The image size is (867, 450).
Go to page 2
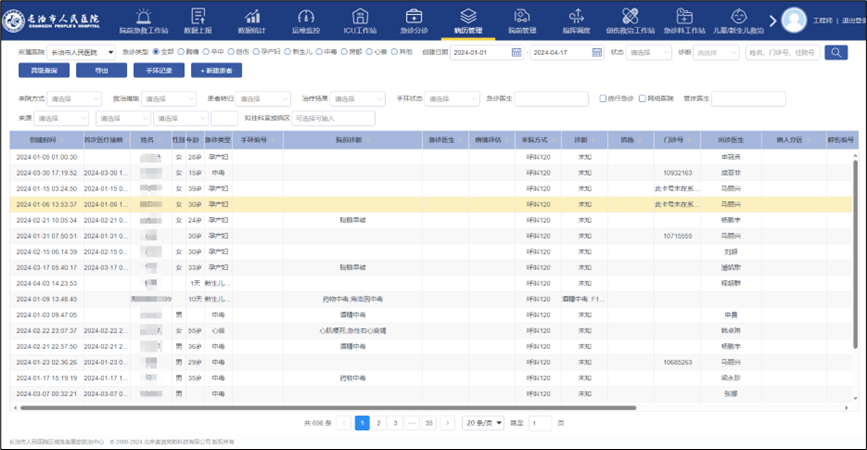click(378, 423)
